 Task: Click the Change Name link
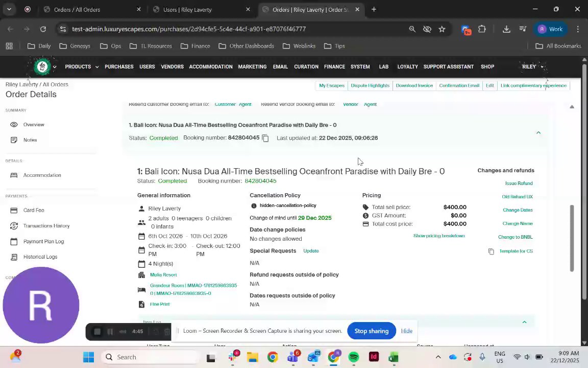click(518, 223)
